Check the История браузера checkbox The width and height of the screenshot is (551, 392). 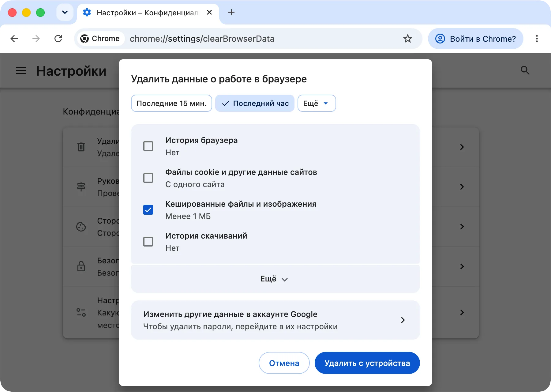(148, 146)
